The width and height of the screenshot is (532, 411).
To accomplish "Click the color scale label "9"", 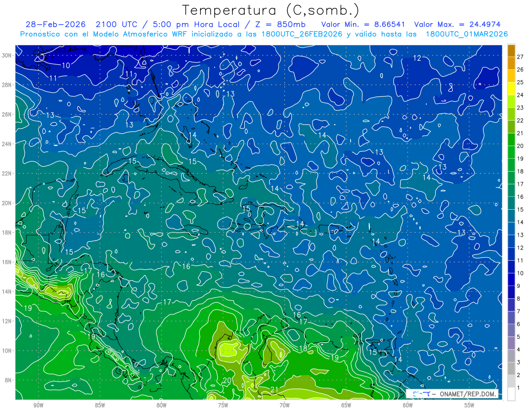I will [519, 286].
